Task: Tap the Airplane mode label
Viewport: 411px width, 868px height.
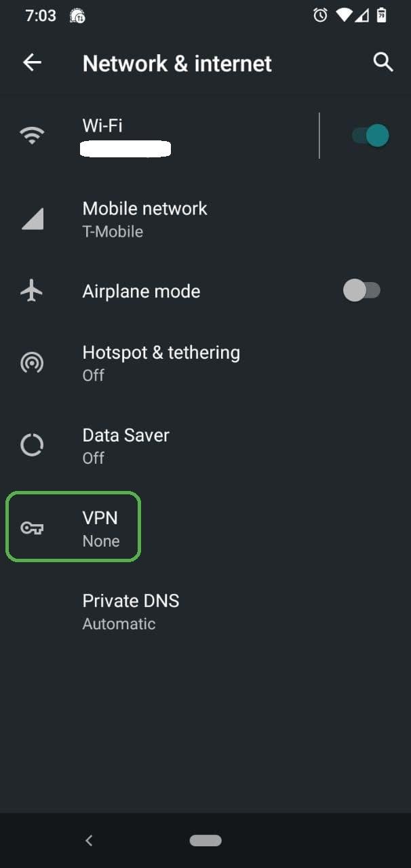Action: 141,292
